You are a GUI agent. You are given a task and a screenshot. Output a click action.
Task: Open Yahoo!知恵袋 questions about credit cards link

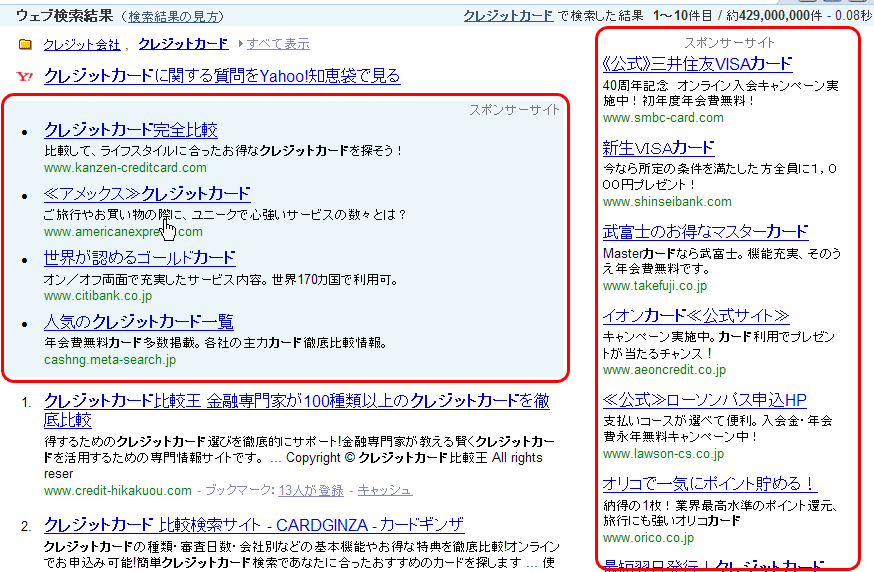click(222, 76)
